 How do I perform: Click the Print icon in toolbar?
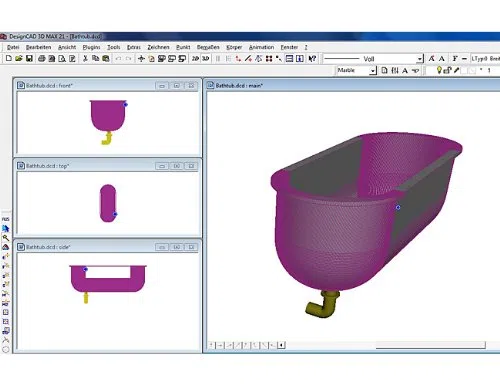[42, 59]
